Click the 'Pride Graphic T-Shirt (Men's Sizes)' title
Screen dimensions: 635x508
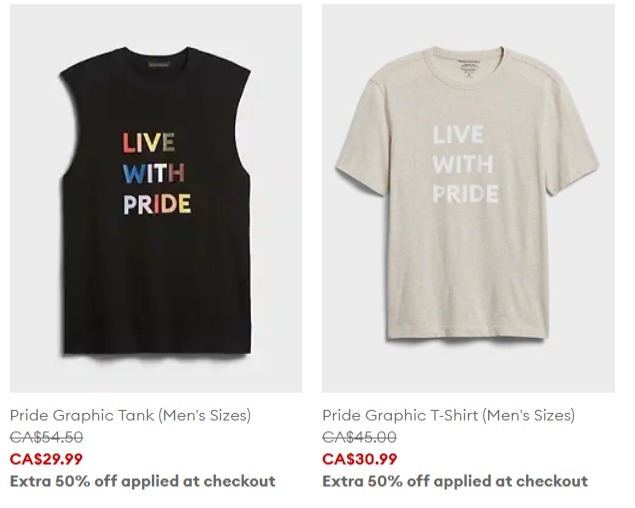point(449,415)
